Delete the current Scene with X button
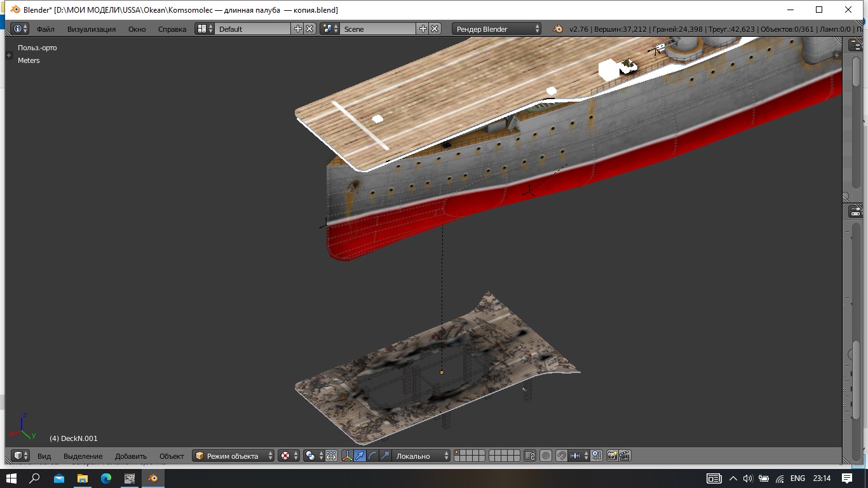Viewport: 868px width, 488px height. point(435,29)
